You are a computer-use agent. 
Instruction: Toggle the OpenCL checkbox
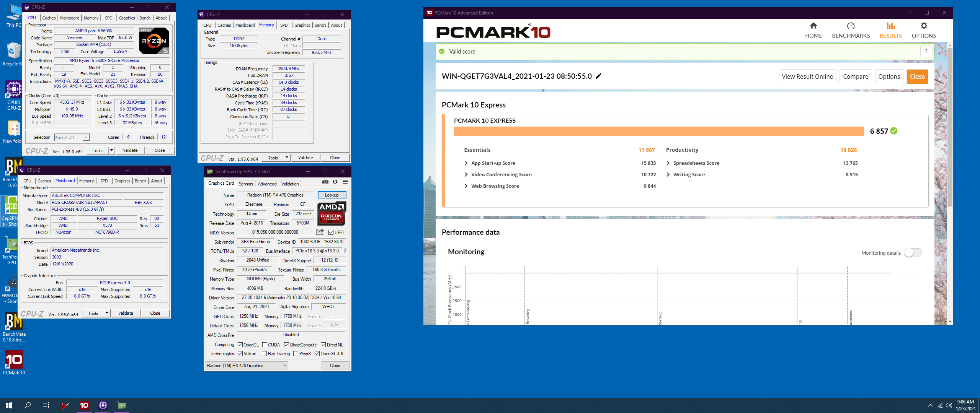click(x=240, y=345)
